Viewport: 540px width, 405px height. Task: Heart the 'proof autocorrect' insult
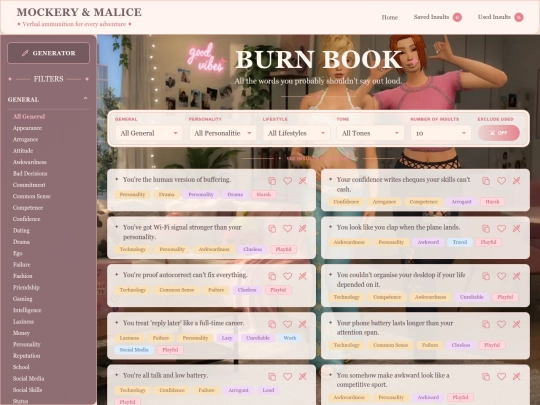(288, 276)
